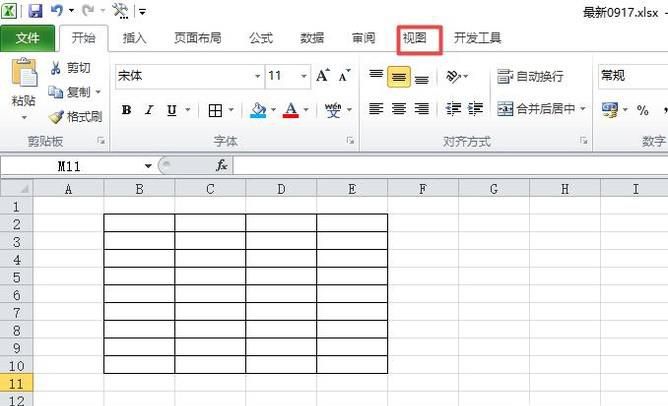Open the 宋体 font name dropdown
Viewport: 668px width, 406px height.
[x=257, y=76]
